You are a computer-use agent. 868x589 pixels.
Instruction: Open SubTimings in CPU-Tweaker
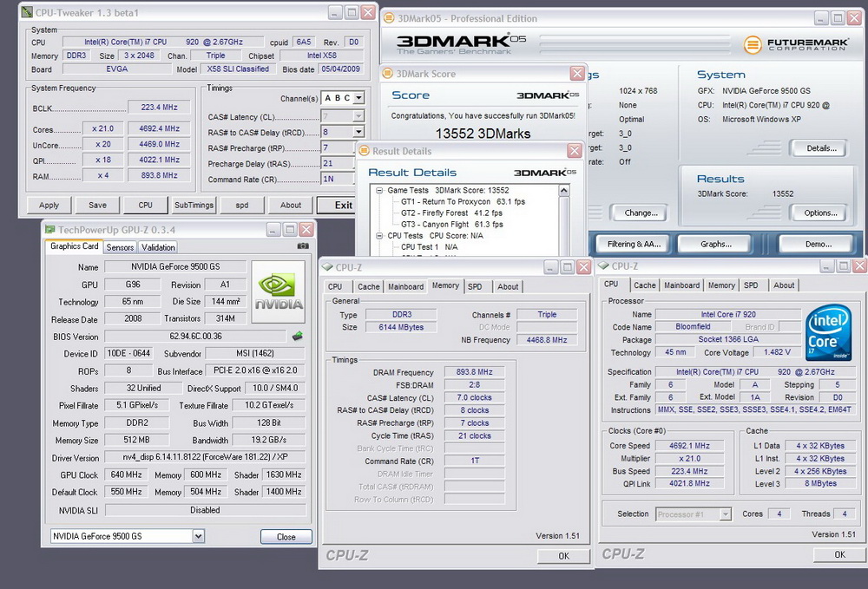click(x=194, y=206)
